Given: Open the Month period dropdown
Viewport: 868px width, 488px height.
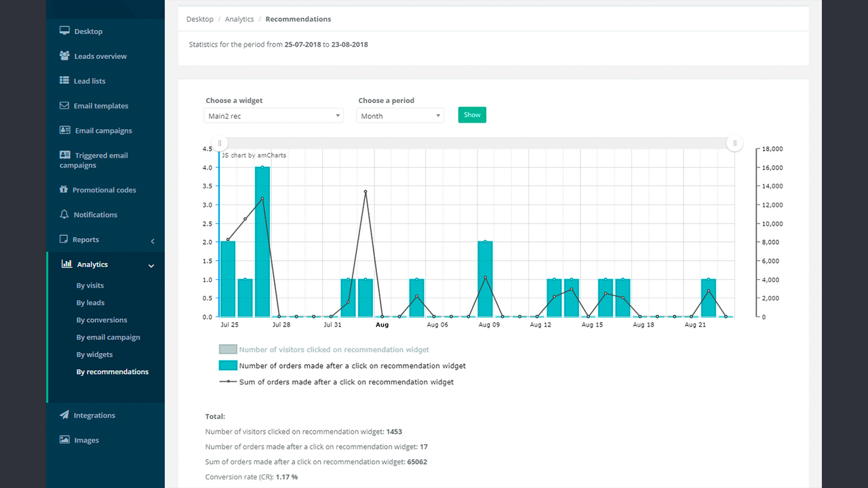Looking at the screenshot, I should click(399, 115).
